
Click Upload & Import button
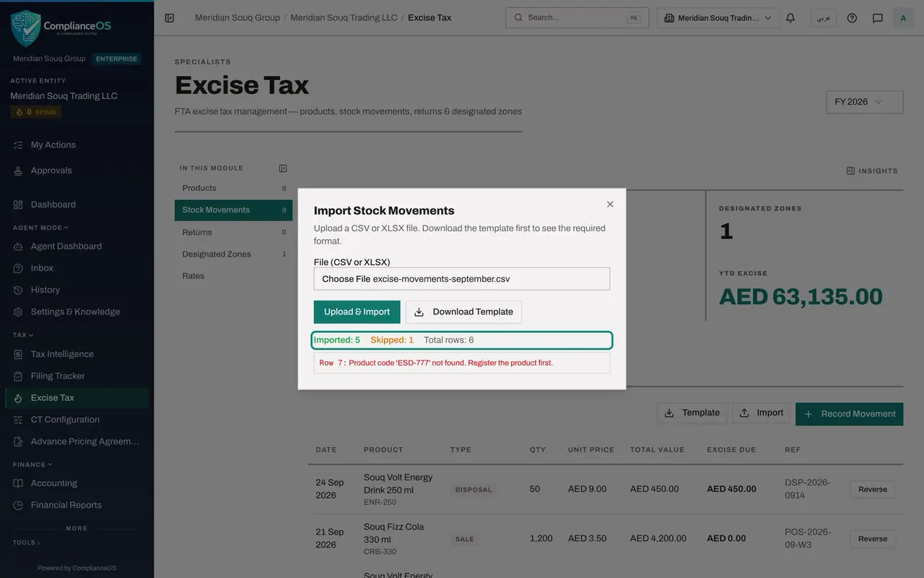click(357, 312)
